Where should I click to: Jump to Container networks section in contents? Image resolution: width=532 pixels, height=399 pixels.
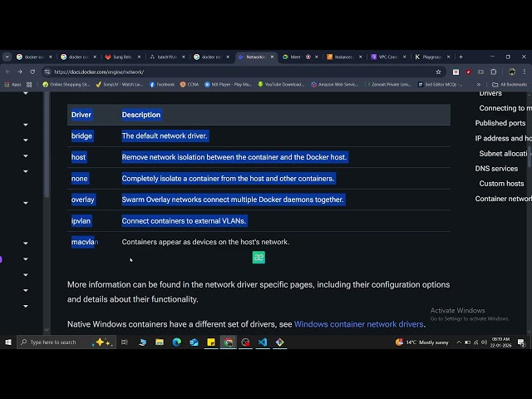click(504, 199)
